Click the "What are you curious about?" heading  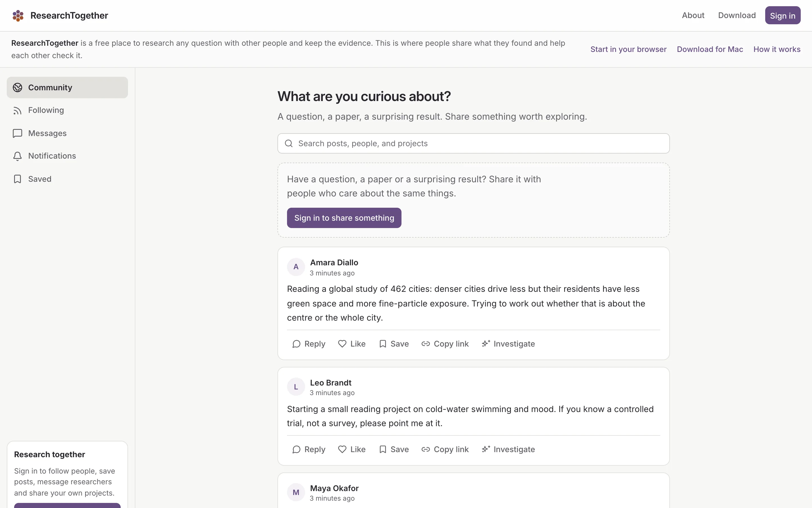pyautogui.click(x=364, y=97)
